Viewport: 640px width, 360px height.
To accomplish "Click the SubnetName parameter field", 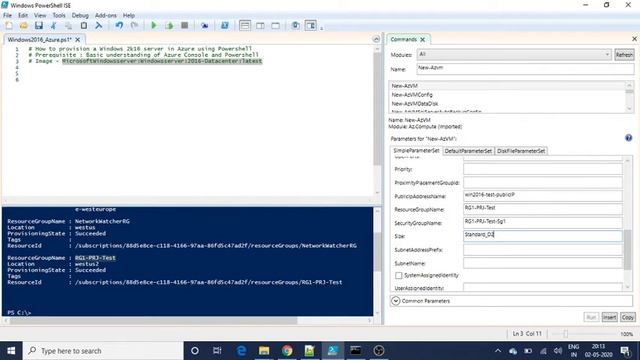I will pyautogui.click(x=543, y=263).
